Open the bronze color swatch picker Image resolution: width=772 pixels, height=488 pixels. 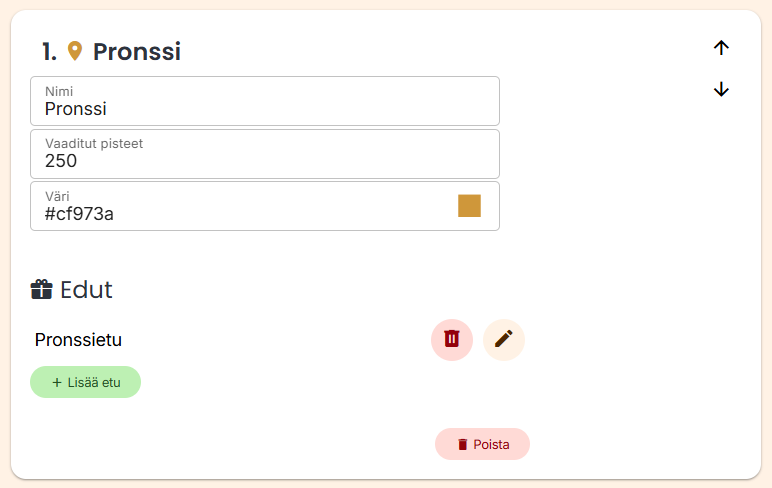click(x=469, y=206)
